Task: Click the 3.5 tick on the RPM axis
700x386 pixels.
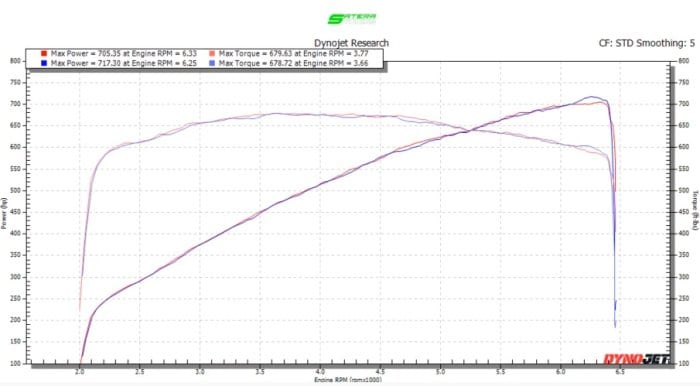Action: pos(260,372)
